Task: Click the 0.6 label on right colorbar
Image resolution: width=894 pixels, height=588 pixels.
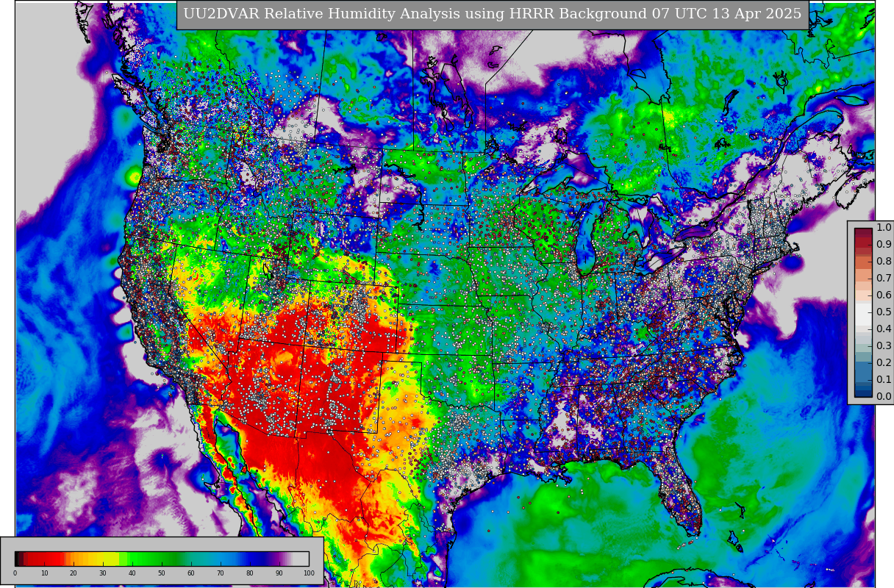Action: click(x=884, y=295)
